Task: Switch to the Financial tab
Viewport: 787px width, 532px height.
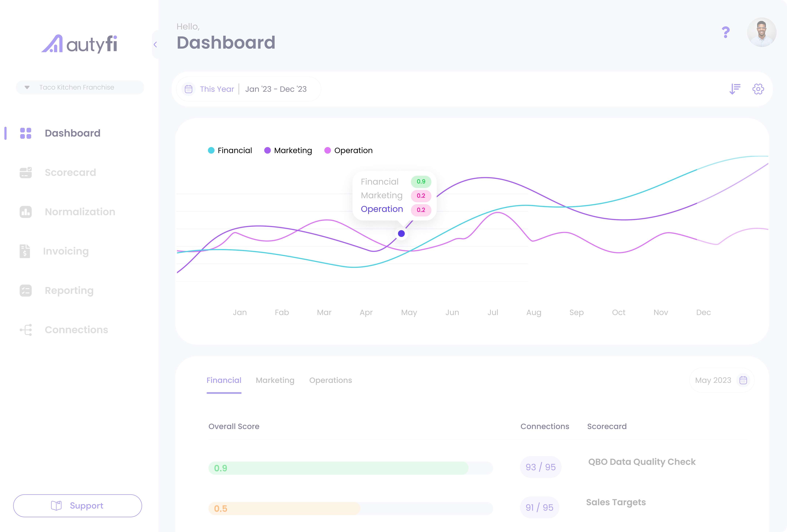Action: [224, 380]
